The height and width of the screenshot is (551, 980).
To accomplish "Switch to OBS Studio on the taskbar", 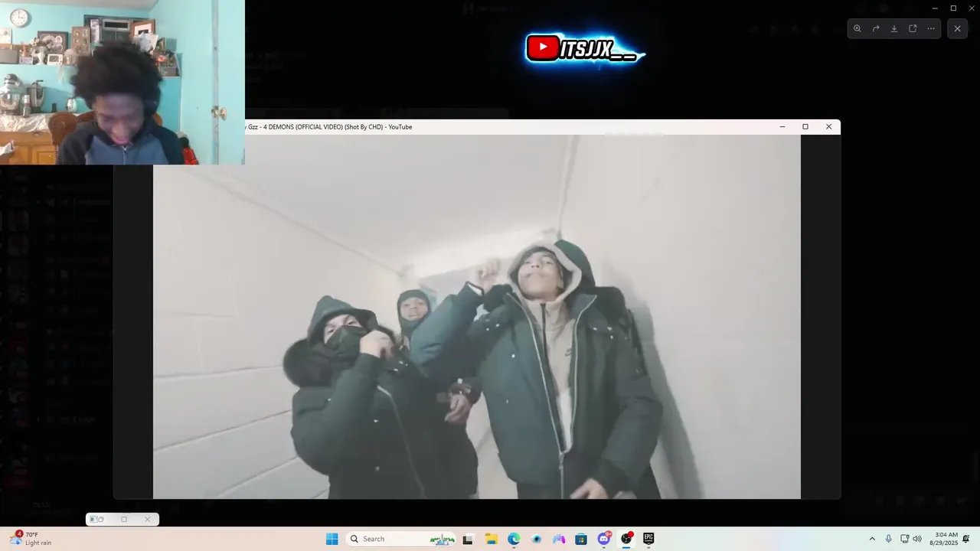I will (x=626, y=539).
